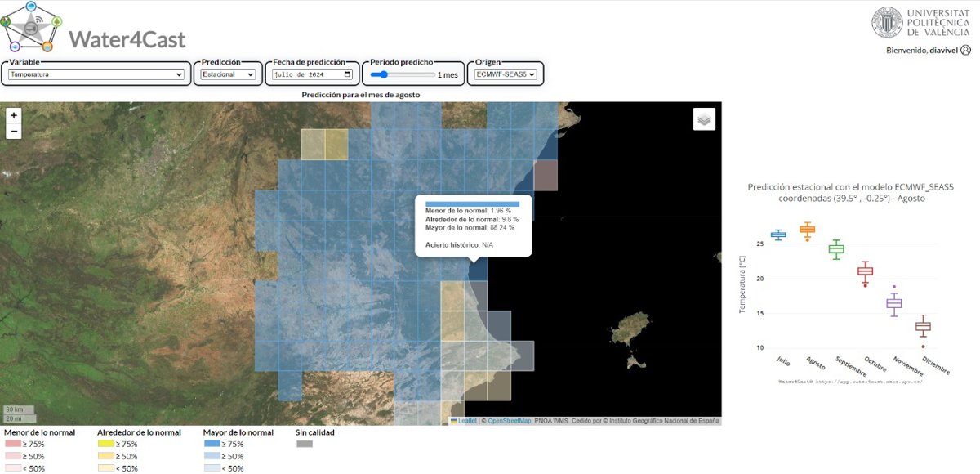
Task: Click the Julio box plot
Action: click(778, 235)
